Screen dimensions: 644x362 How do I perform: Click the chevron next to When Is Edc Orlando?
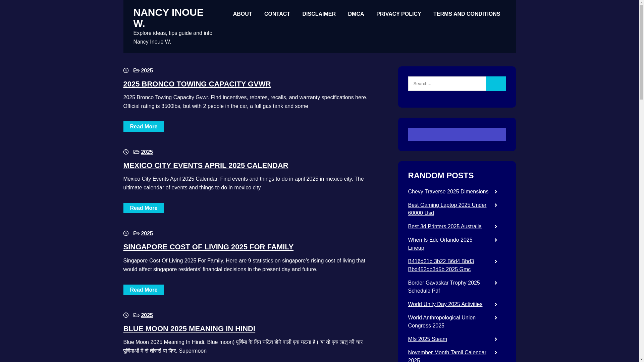pyautogui.click(x=496, y=240)
